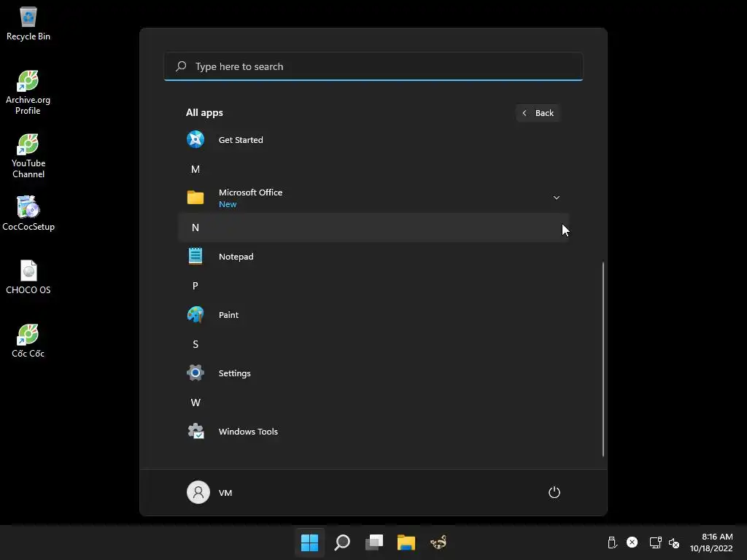The width and height of the screenshot is (747, 560).
Task: Select Archive.org Profile desktop shortcut
Action: pos(28,93)
